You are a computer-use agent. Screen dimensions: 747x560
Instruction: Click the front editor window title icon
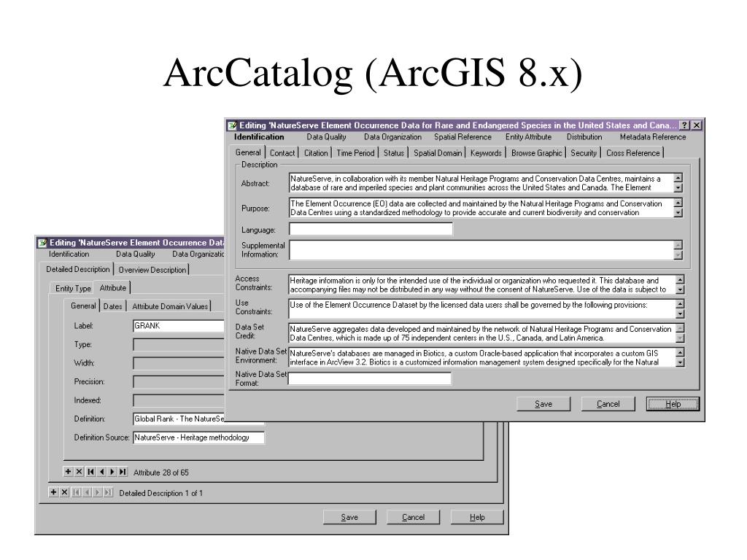pyautogui.click(x=233, y=125)
